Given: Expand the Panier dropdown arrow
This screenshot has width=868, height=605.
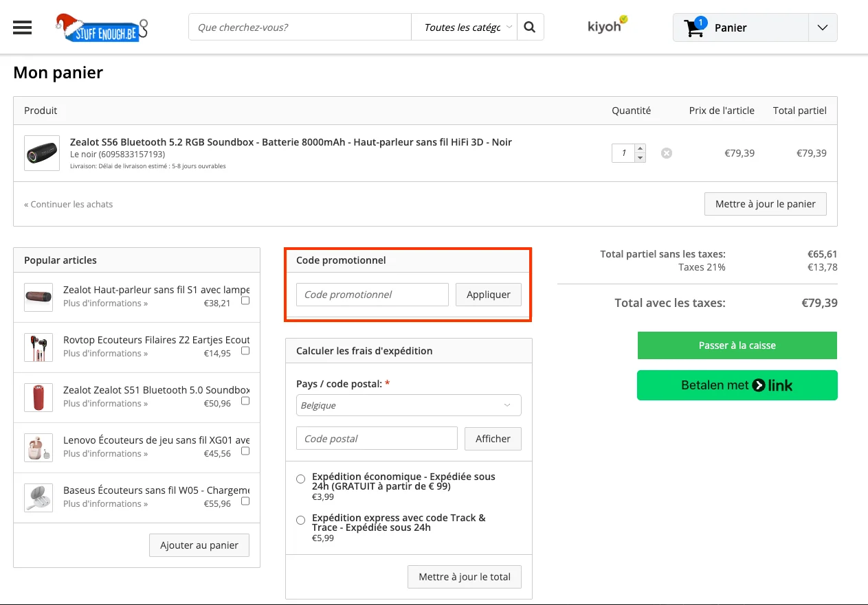Looking at the screenshot, I should coord(823,28).
